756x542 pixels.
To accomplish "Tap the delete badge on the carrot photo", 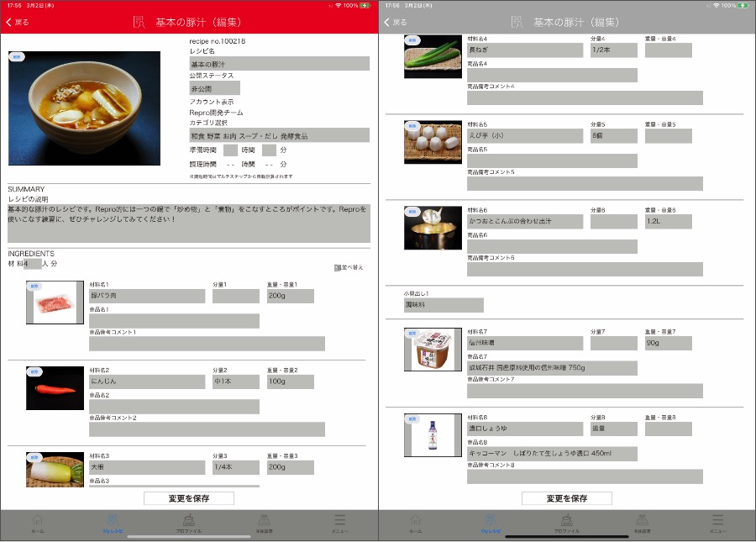I will (34, 371).
